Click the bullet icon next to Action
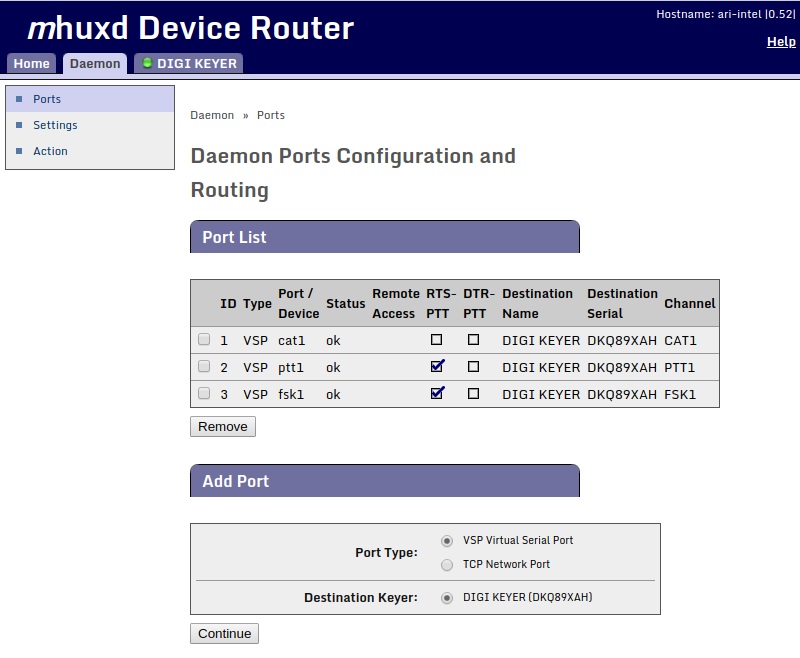Viewport: 800px width, 658px height. pos(19,151)
